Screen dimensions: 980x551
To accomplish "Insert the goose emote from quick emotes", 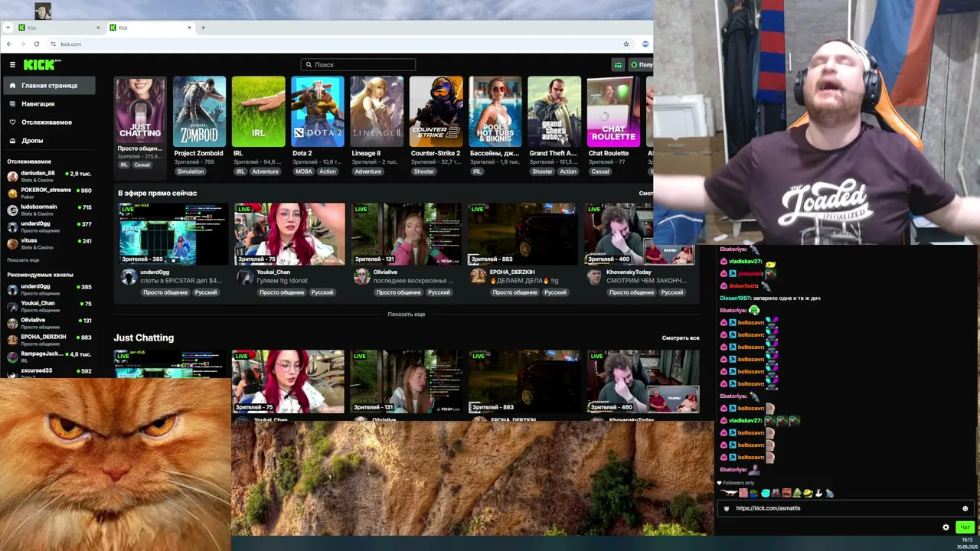I will (730, 494).
